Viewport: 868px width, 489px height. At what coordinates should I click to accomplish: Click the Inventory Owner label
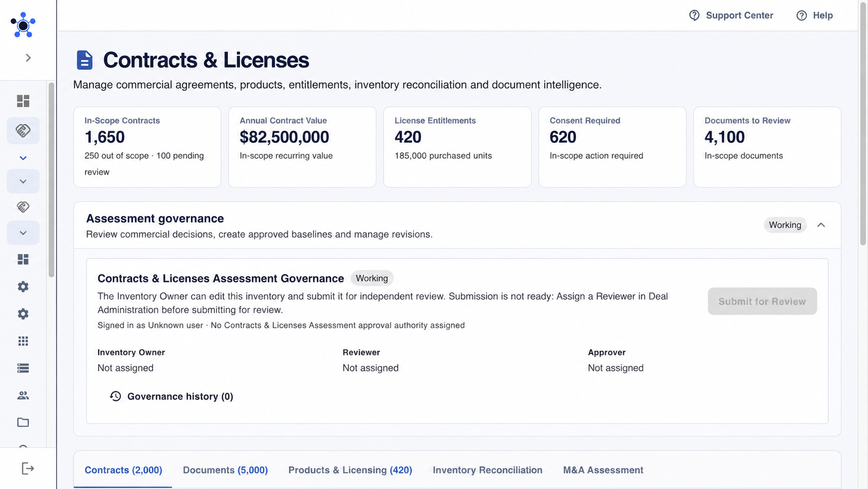[131, 352]
